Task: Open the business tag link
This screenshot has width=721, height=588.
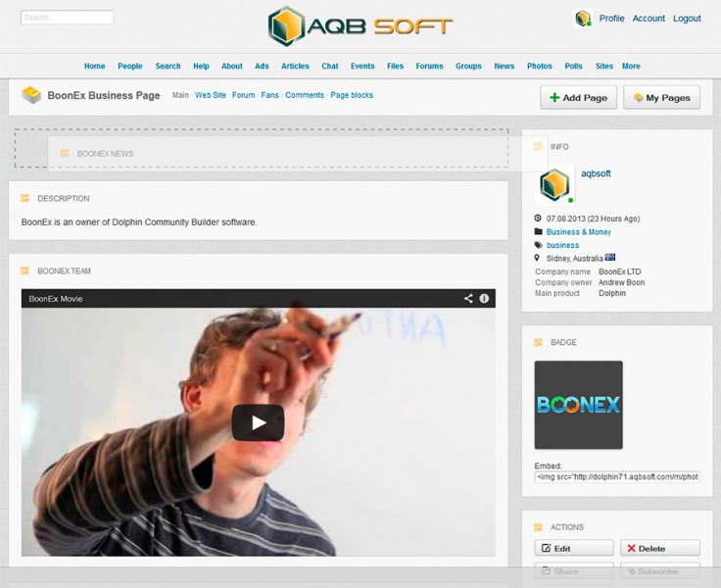Action: point(563,245)
